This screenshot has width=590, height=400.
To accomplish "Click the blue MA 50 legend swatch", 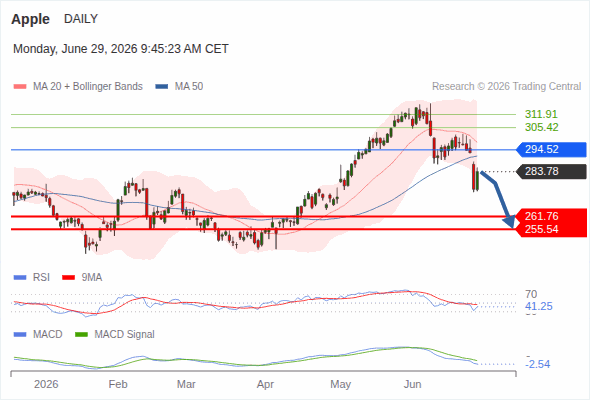I will [x=162, y=87].
